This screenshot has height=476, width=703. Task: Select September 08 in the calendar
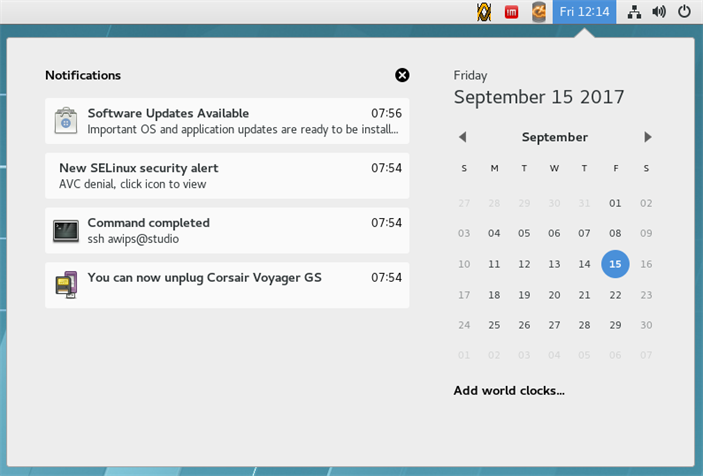[x=615, y=233]
